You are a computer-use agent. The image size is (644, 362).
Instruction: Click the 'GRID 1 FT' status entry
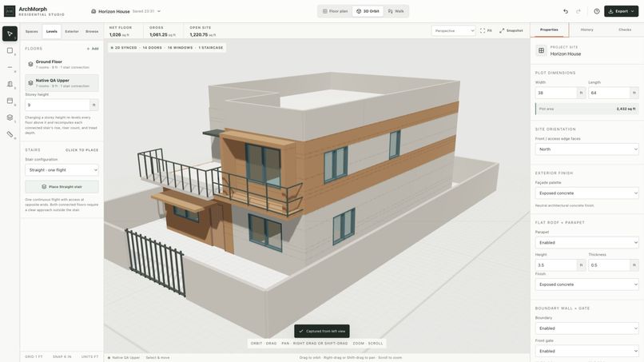point(34,356)
